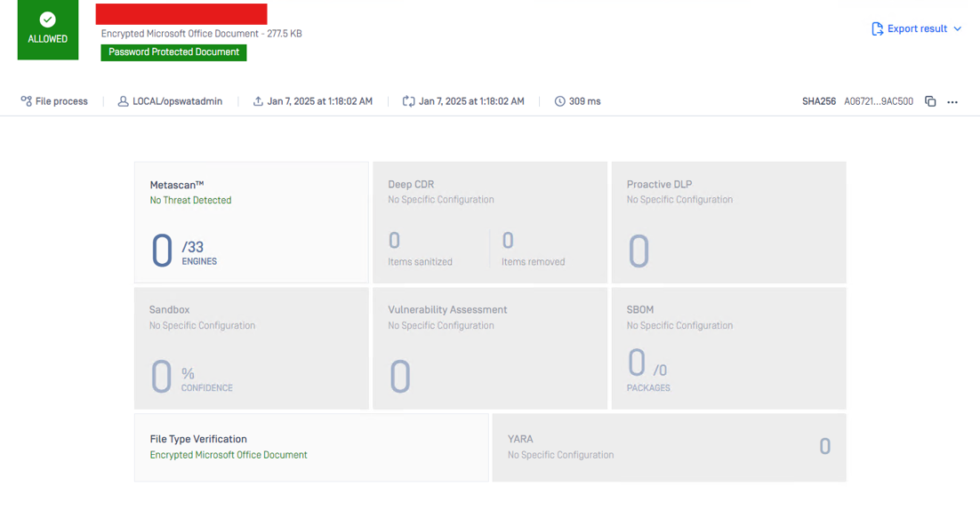
Task: Click the LOCAL/opswatadmin user text
Action: [178, 101]
